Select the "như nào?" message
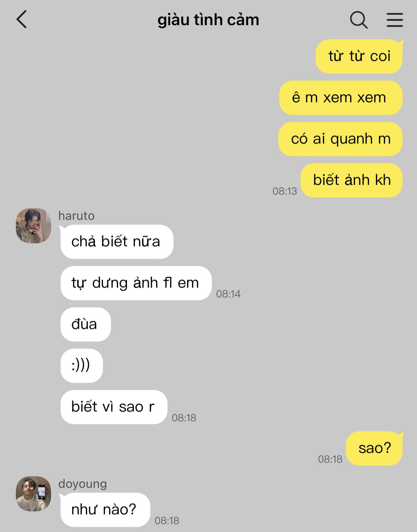 point(105,509)
